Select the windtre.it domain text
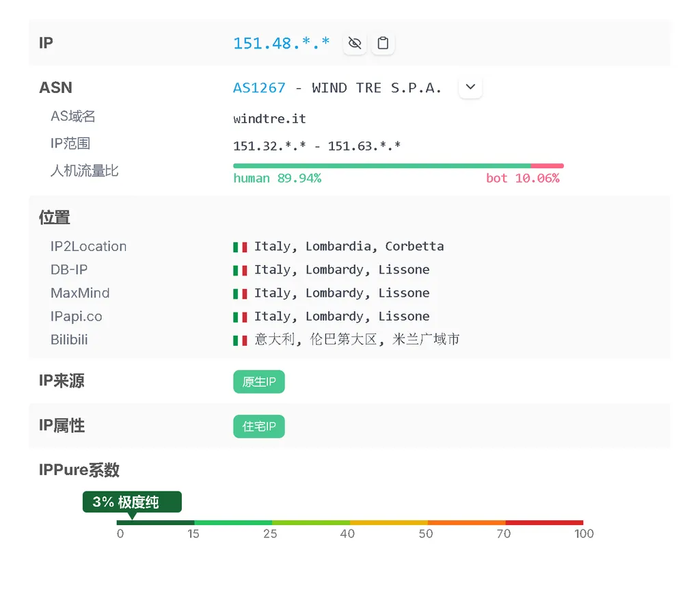 269,118
